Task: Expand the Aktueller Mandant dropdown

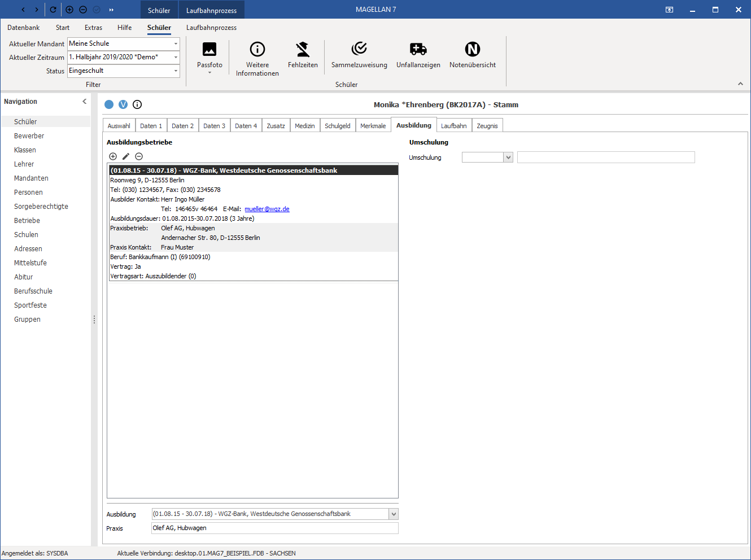Action: (x=176, y=43)
